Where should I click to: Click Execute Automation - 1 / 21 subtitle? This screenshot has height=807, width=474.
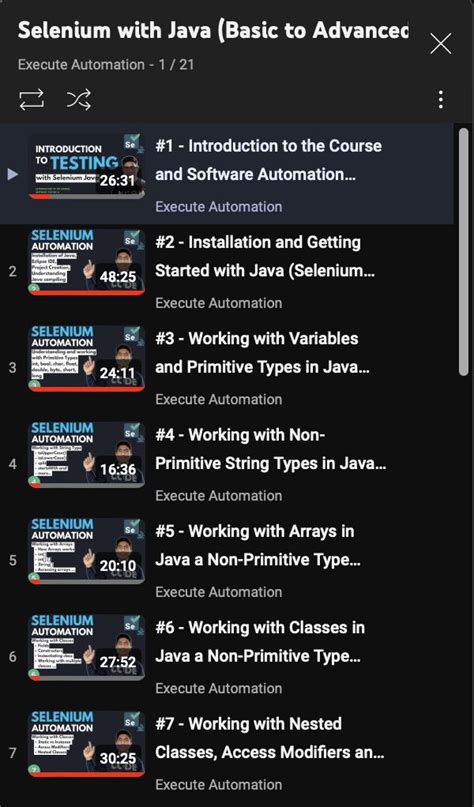pos(106,65)
